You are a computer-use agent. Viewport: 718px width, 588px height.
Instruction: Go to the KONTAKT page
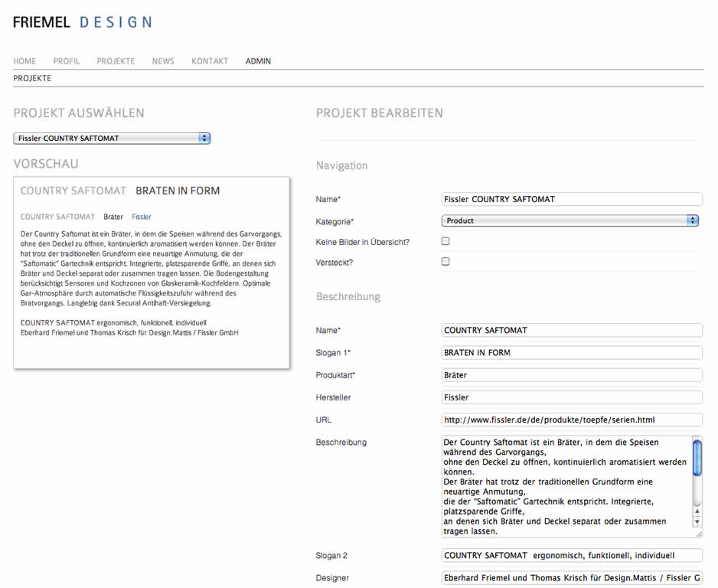coord(210,61)
